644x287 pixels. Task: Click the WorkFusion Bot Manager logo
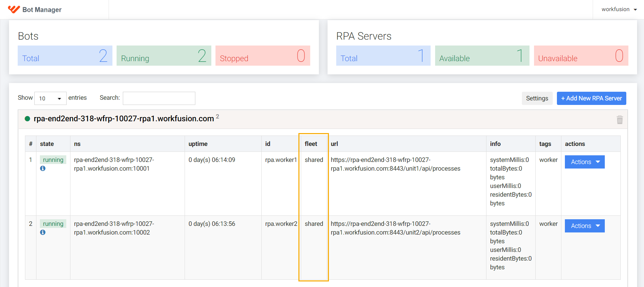click(x=35, y=9)
